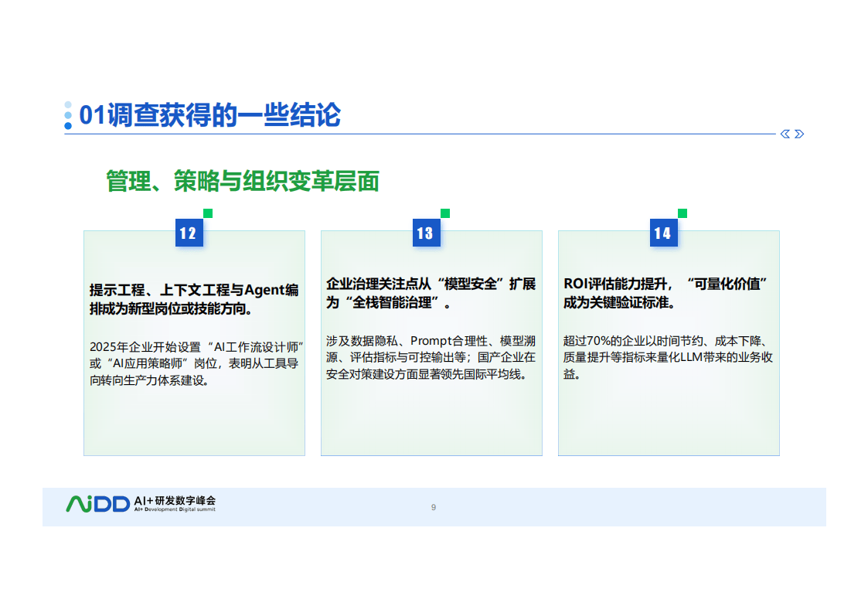The image size is (868, 613).
Task: Click the bold heading about 提示工程 and Agent编排
Action: 194,299
